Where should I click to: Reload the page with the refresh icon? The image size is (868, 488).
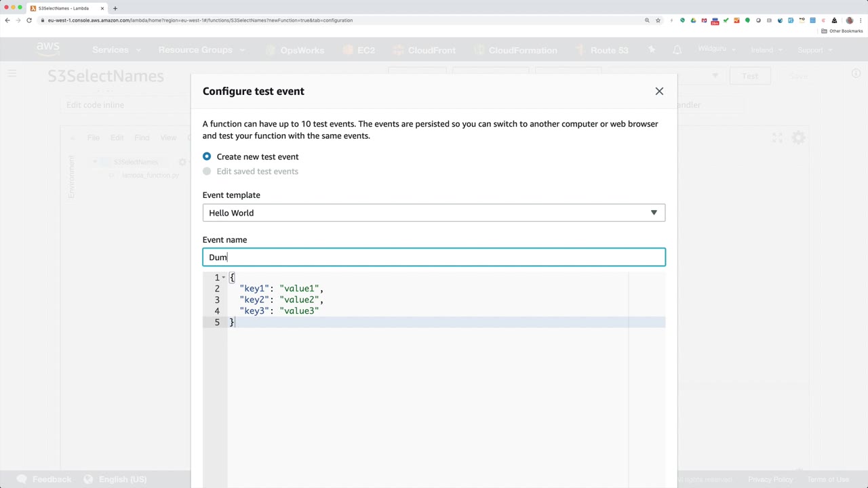(x=29, y=20)
